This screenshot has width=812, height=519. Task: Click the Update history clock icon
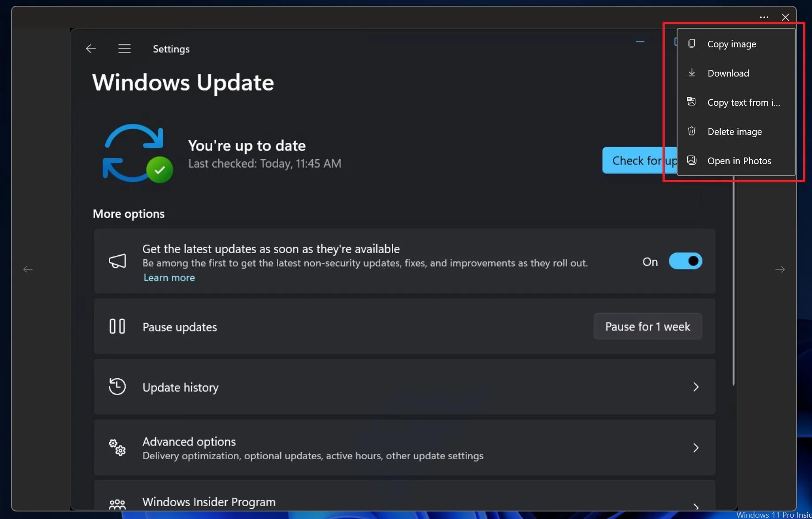pos(117,386)
